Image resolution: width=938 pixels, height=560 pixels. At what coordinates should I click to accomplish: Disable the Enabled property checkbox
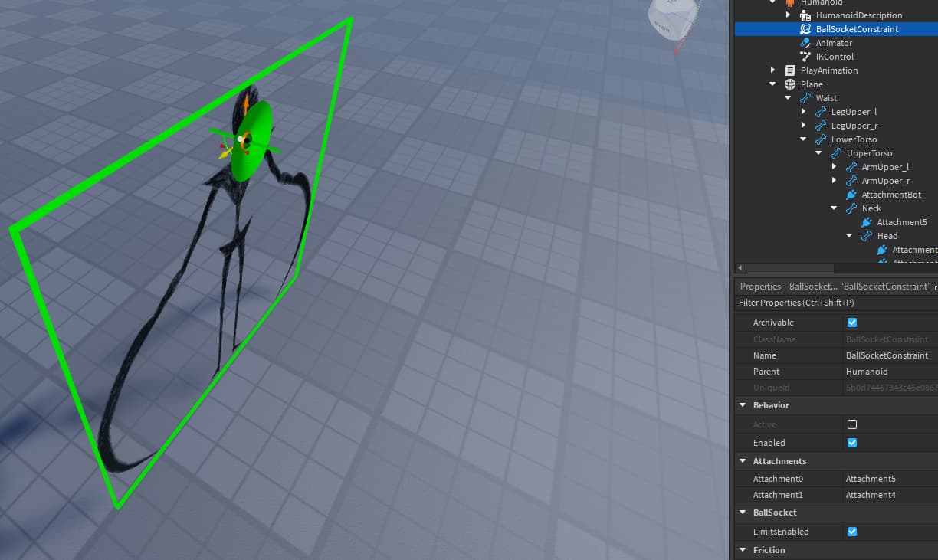click(851, 442)
